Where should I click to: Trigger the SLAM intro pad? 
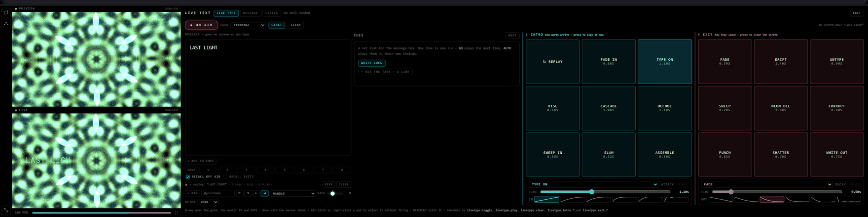click(609, 155)
